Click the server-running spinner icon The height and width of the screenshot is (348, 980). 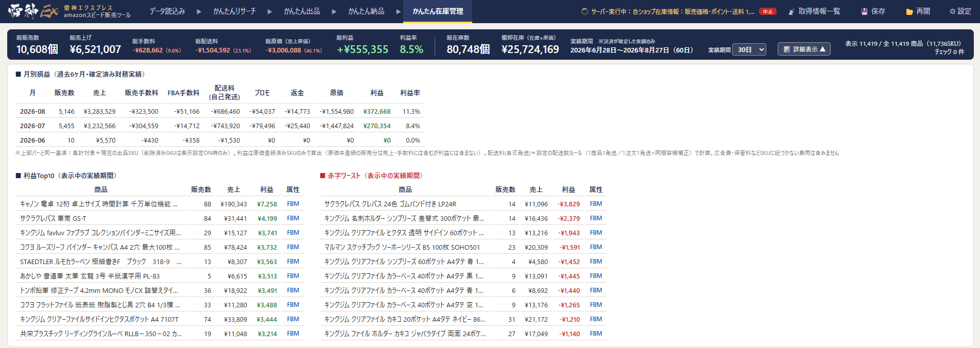click(x=584, y=11)
